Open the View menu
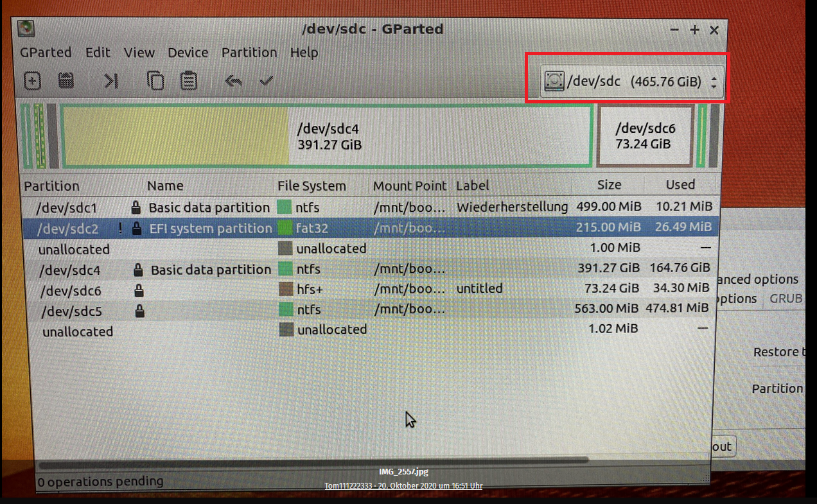Screen dimensions: 817x504 point(139,53)
